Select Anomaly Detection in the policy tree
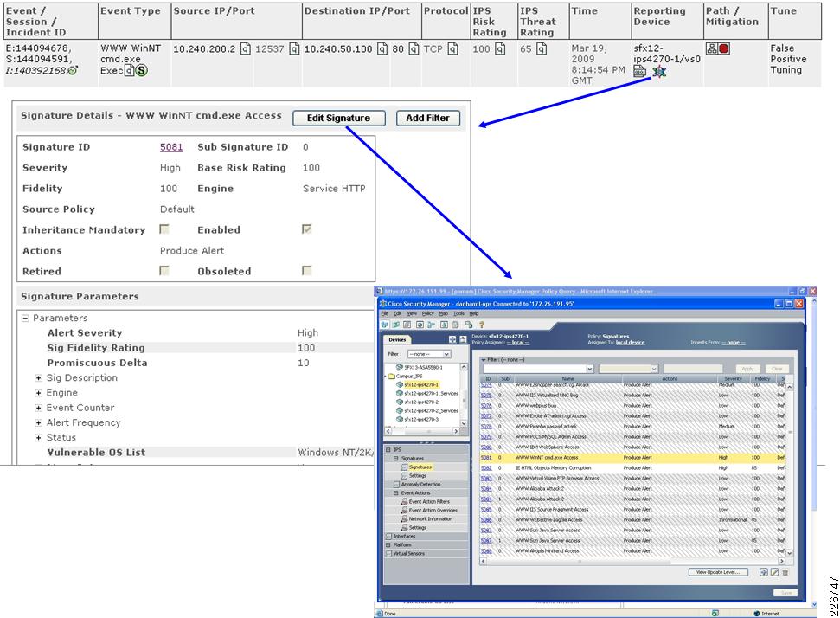840x618 pixels. tap(420, 485)
